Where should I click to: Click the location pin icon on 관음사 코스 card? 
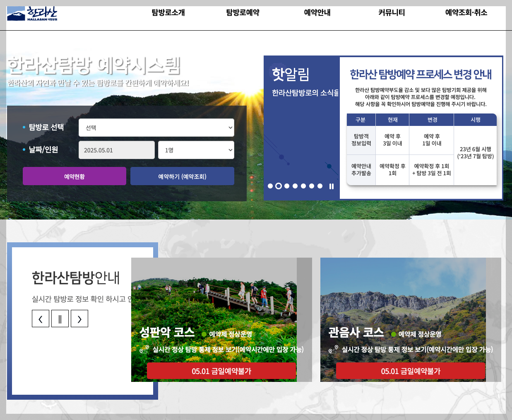tap(334, 349)
